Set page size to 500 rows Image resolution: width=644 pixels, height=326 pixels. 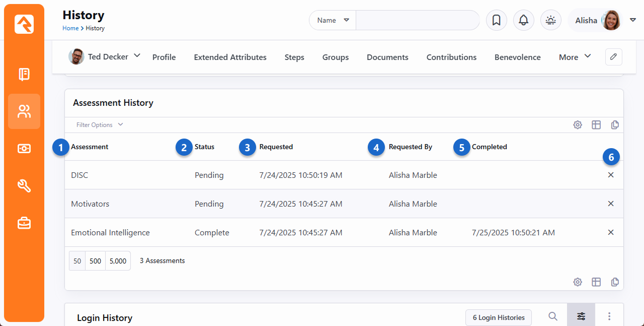point(95,261)
